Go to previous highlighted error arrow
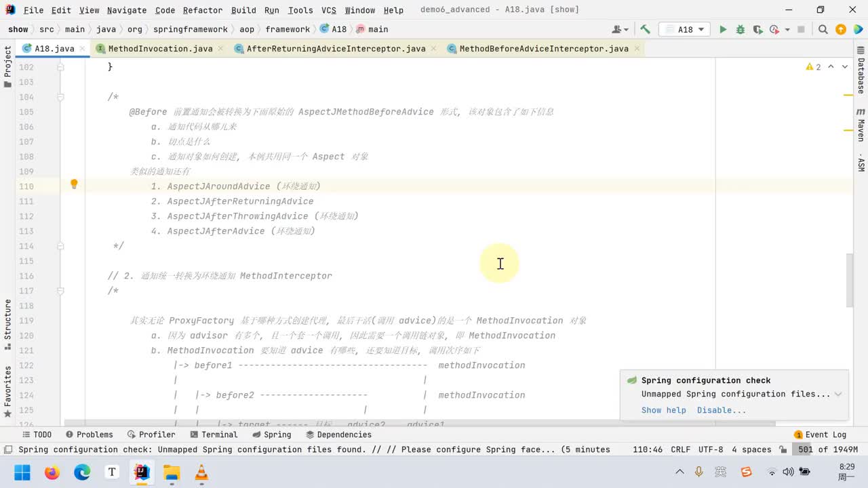Screen dimensions: 868x488 (831, 66)
